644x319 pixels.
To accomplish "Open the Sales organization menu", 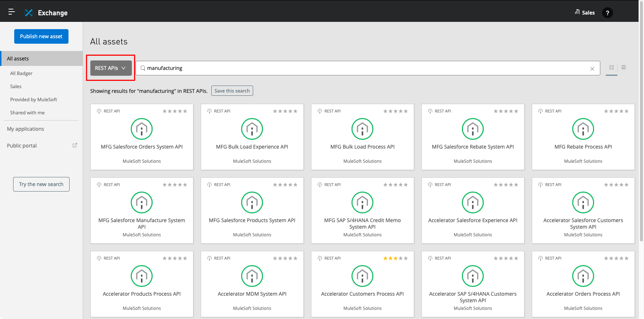I will pos(585,13).
